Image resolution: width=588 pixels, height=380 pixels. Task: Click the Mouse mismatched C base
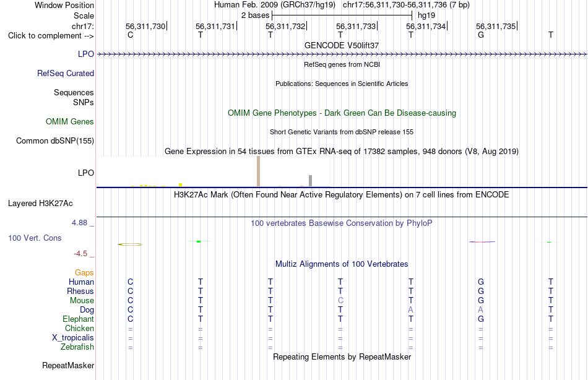[340, 301]
